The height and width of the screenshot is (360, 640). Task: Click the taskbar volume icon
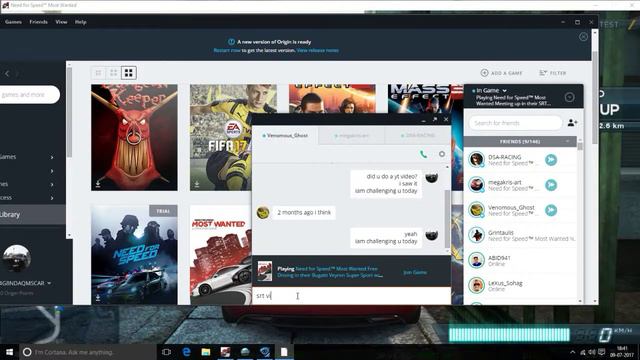(x=592, y=352)
